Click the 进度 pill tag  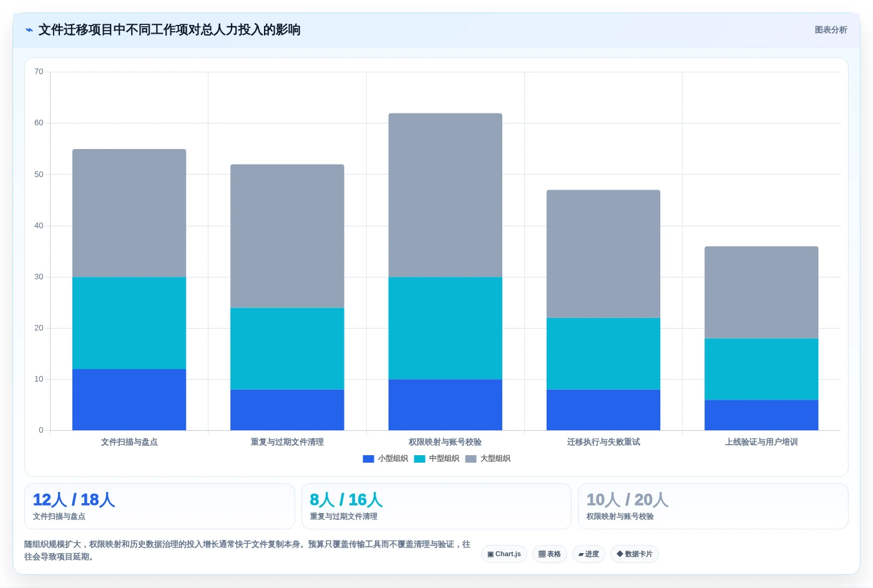tap(588, 554)
